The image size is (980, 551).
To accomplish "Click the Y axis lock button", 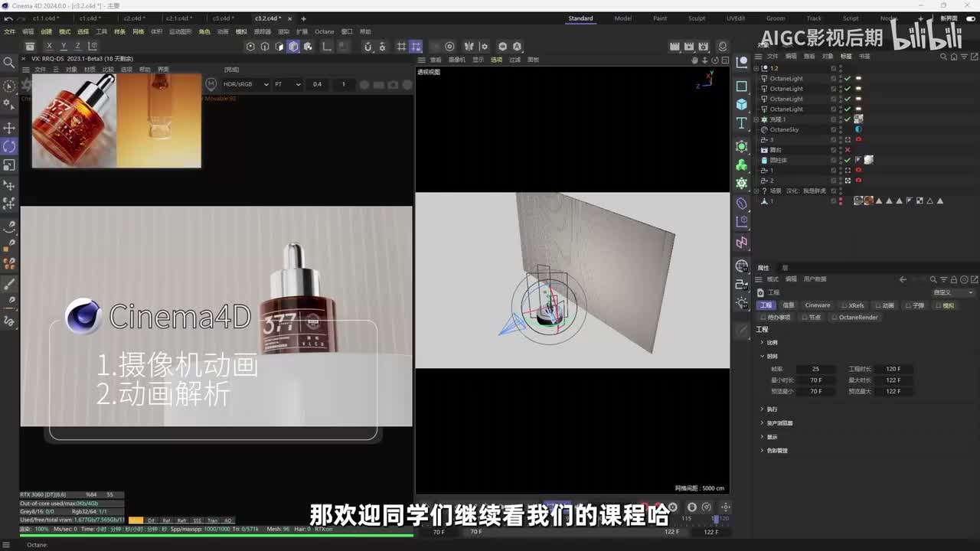I will (x=64, y=47).
